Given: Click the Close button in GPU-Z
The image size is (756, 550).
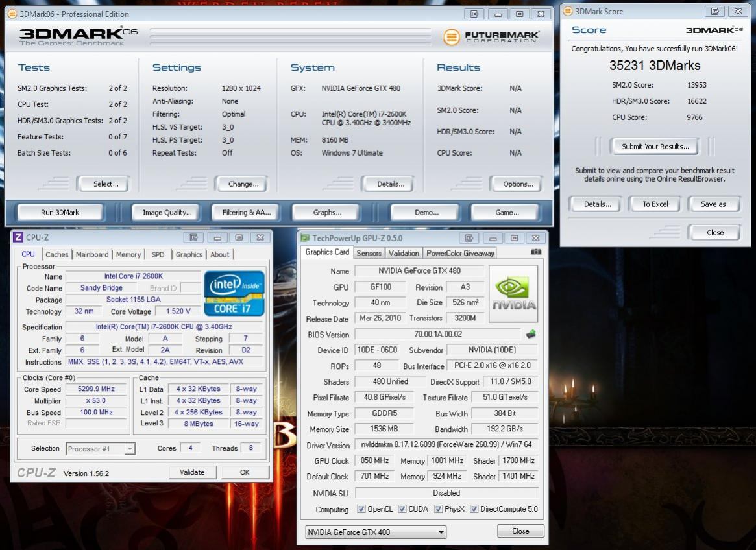Looking at the screenshot, I should [520, 531].
